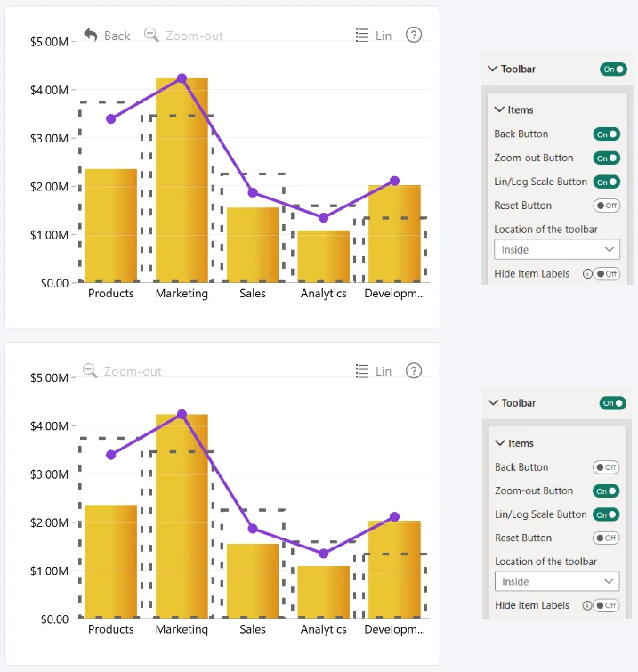This screenshot has width=638, height=672.
Task: Click Zoom-out magnifier icon in bottom chart
Action: (x=90, y=371)
